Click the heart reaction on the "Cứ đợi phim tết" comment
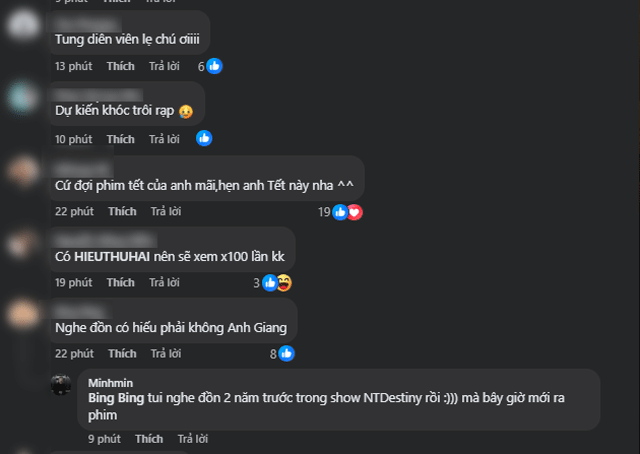This screenshot has height=454, width=640. pyautogui.click(x=354, y=212)
